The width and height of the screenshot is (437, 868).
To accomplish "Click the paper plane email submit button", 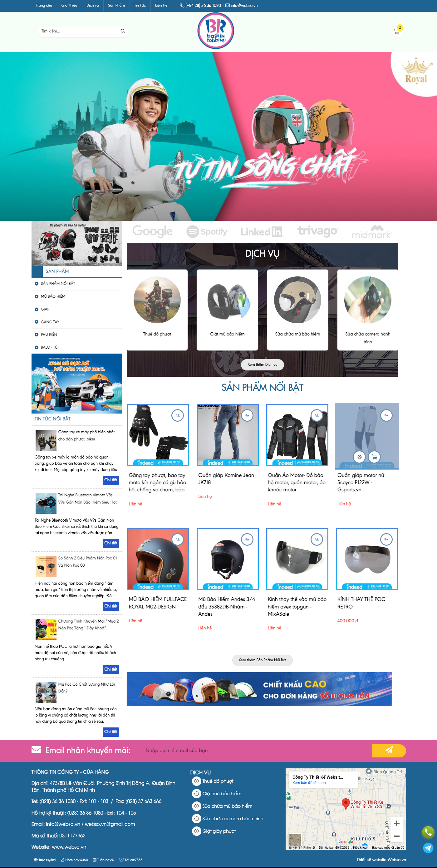I will click(389, 750).
